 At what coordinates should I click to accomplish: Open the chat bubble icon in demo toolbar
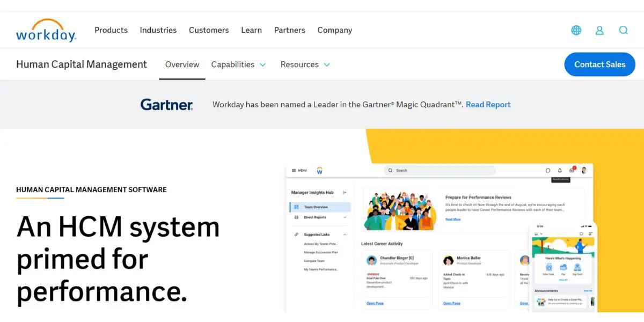pos(548,171)
